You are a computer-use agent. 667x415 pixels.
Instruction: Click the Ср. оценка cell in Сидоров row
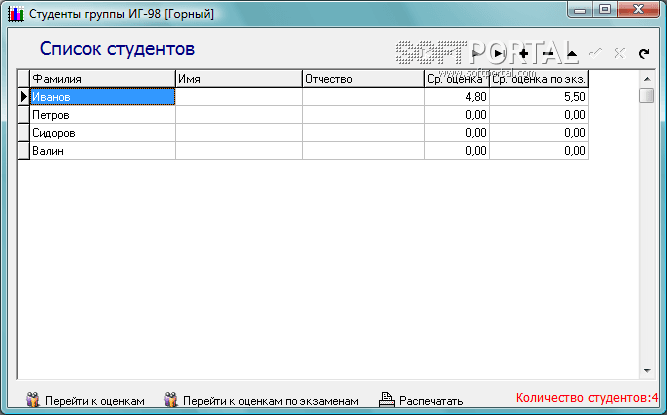click(x=457, y=133)
